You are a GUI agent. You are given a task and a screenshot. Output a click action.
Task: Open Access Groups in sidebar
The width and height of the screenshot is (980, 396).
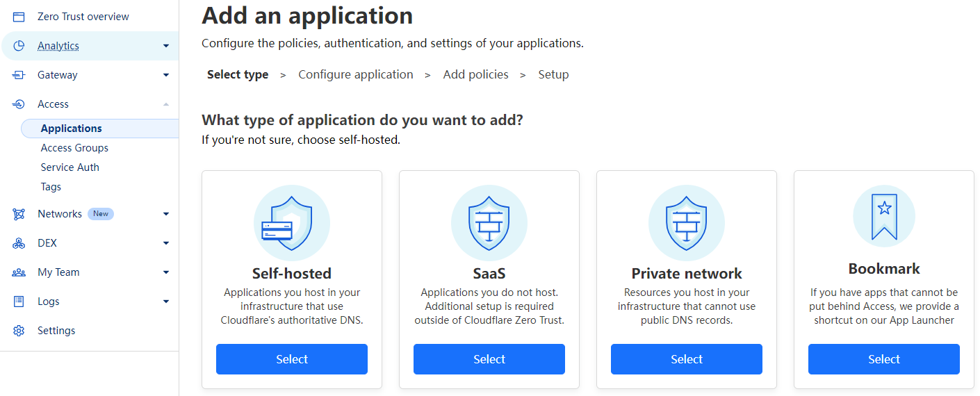pyautogui.click(x=74, y=148)
